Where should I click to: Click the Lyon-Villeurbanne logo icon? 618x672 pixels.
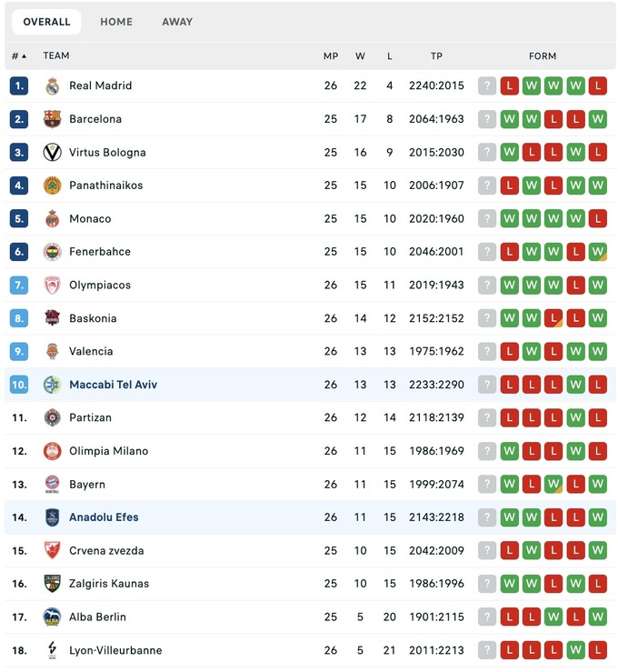[x=53, y=650]
